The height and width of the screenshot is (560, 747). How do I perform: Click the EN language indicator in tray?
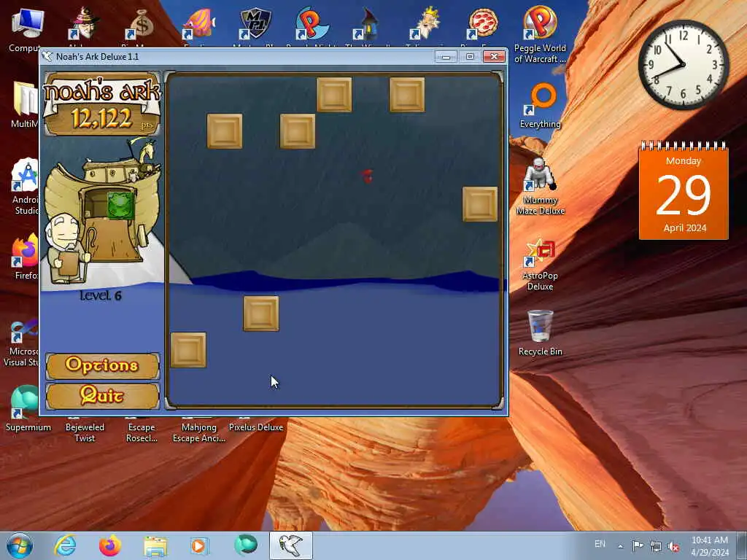tap(600, 544)
